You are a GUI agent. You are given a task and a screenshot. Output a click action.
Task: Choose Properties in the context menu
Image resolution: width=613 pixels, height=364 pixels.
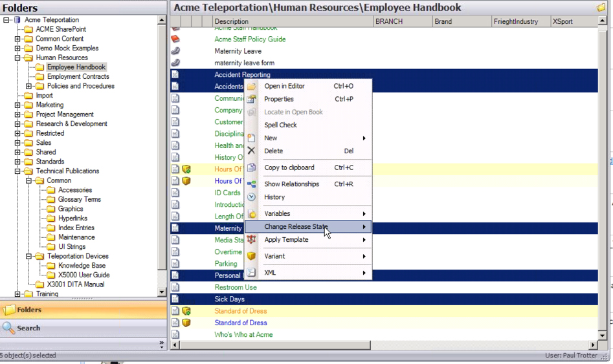[308, 99]
